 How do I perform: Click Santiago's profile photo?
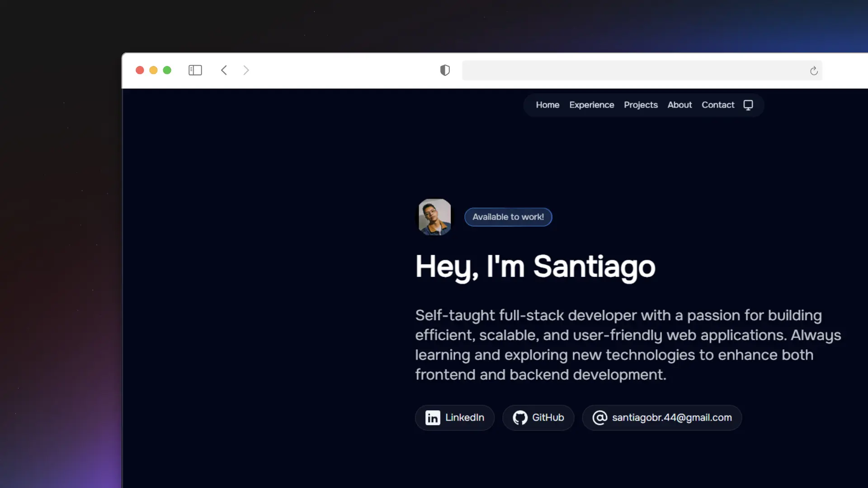click(434, 217)
